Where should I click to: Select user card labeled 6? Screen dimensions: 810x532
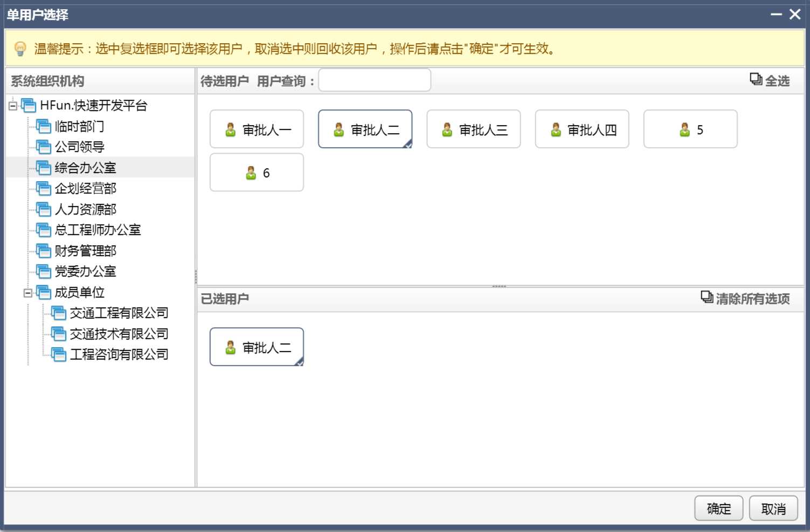(x=257, y=172)
